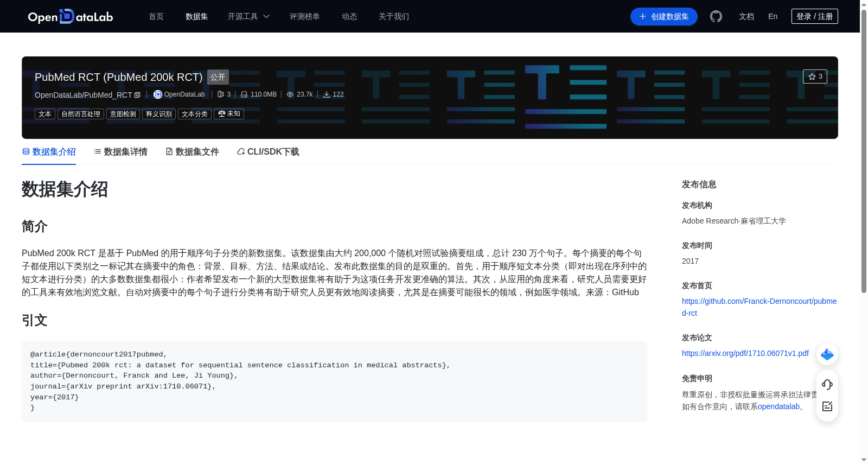Click the 发布时间 value 2017

click(x=690, y=261)
